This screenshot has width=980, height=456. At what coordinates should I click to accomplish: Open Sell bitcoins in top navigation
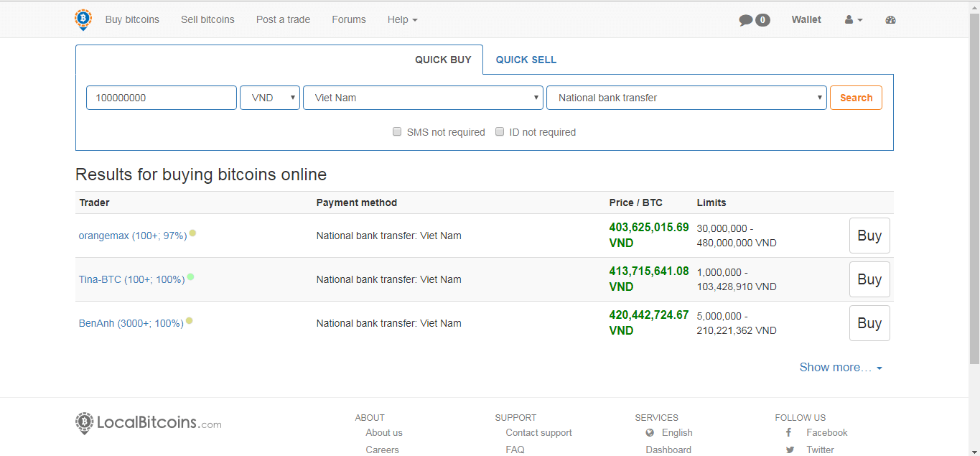coord(207,19)
